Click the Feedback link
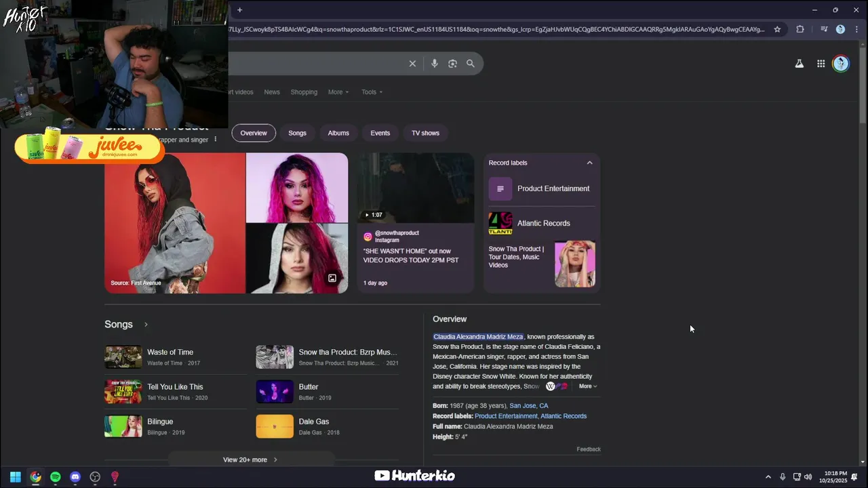The width and height of the screenshot is (868, 488). click(x=589, y=449)
